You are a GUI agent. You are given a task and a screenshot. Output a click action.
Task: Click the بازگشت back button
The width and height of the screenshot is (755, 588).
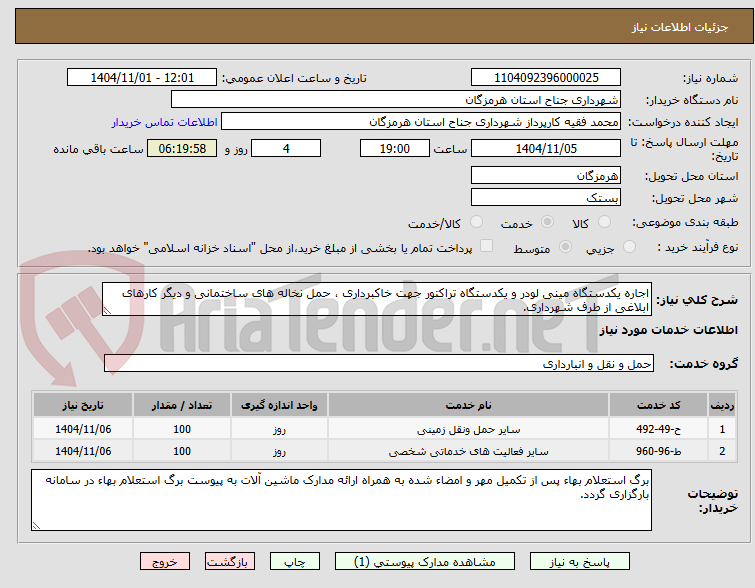(230, 562)
